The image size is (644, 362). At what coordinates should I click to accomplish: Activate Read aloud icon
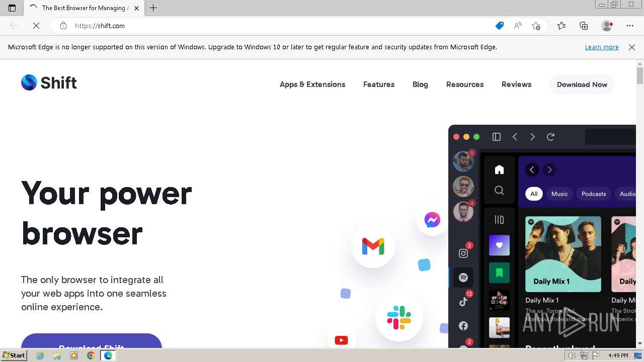(518, 26)
